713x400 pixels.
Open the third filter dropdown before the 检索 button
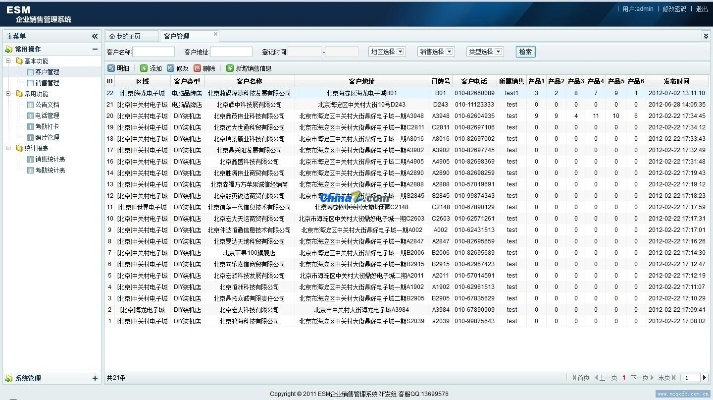point(485,52)
